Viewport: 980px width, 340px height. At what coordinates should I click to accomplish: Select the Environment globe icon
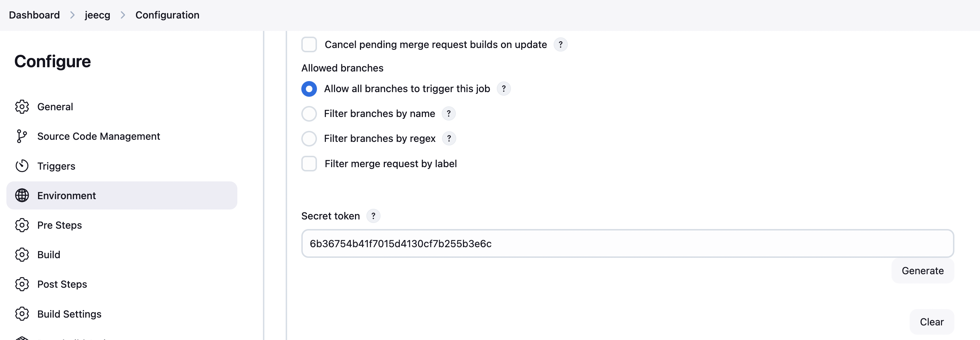tap(22, 195)
